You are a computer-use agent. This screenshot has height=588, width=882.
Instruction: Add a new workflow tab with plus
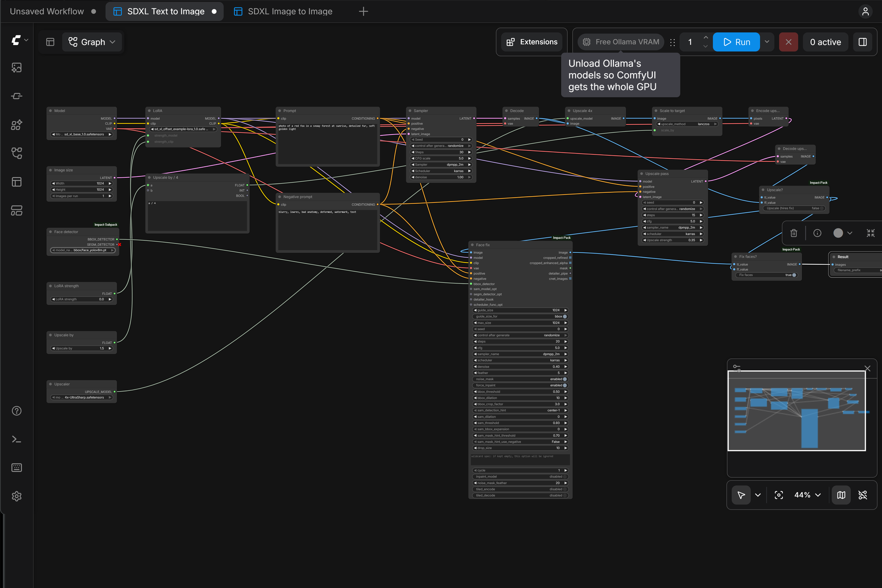tap(363, 11)
